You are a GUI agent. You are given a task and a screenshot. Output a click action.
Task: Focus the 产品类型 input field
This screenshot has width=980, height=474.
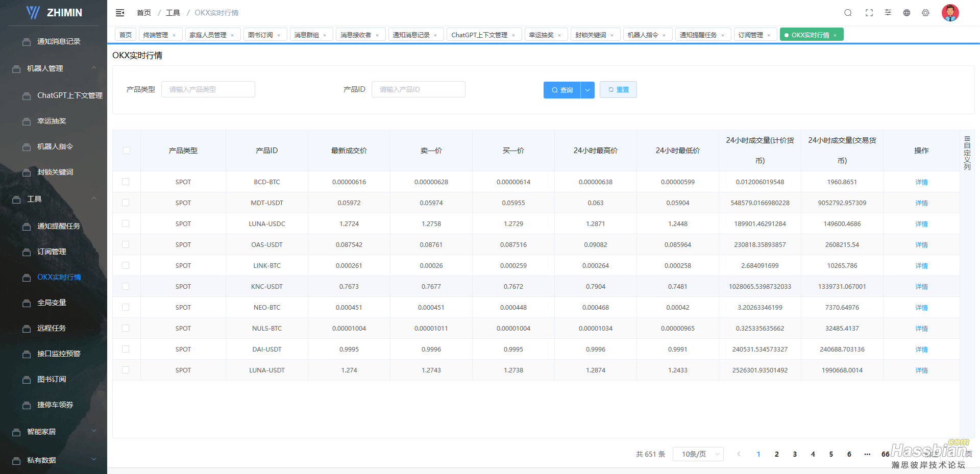pyautogui.click(x=208, y=89)
